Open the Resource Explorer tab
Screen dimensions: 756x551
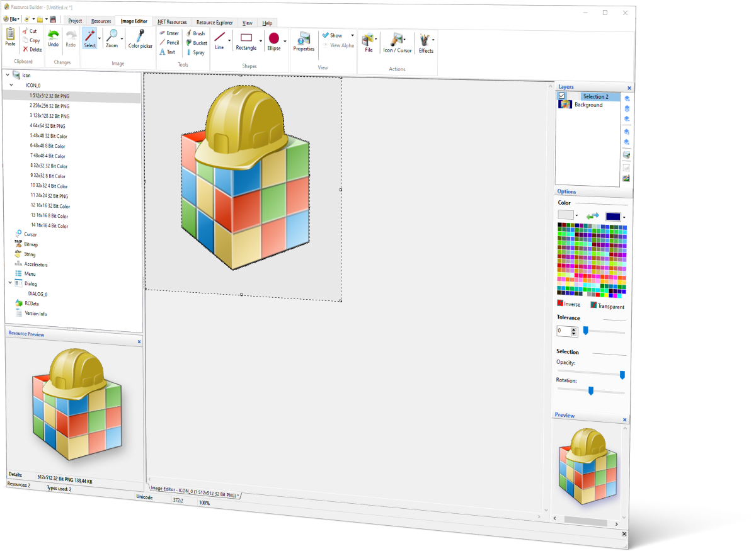pyautogui.click(x=214, y=23)
